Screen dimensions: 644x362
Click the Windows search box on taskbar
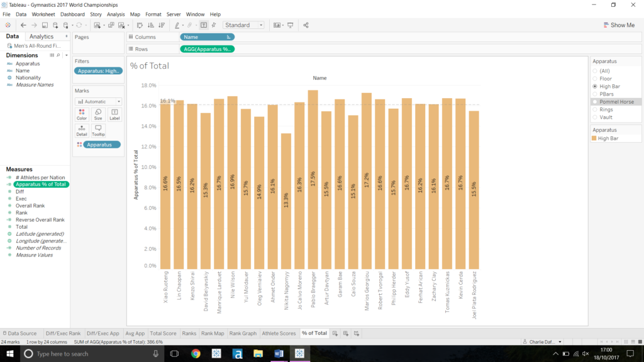point(91,354)
